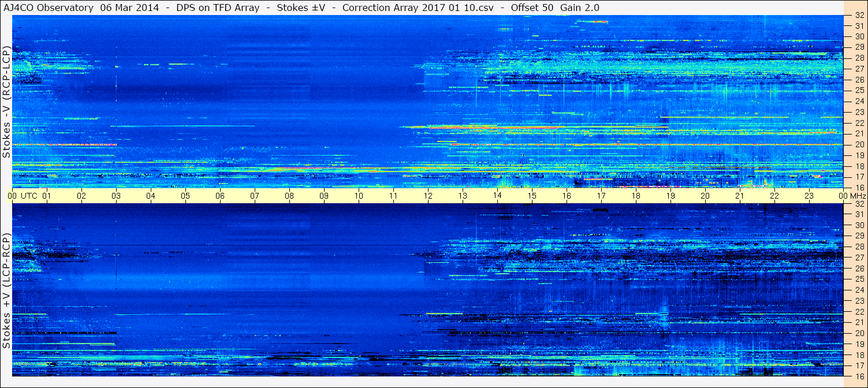Viewport: 868px width, 388px height.
Task: Select the 09 hour tick on the UTC axis
Action: click(x=324, y=196)
